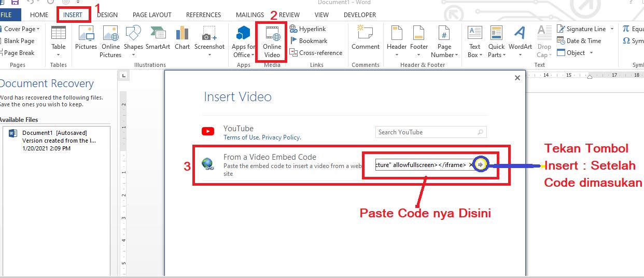
Task: Open the VIEW tab
Action: [x=321, y=15]
